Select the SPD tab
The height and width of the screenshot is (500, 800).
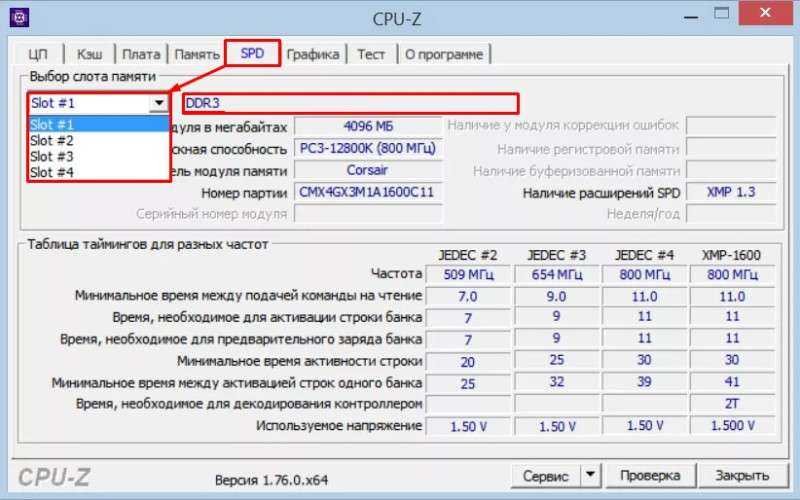pos(253,53)
